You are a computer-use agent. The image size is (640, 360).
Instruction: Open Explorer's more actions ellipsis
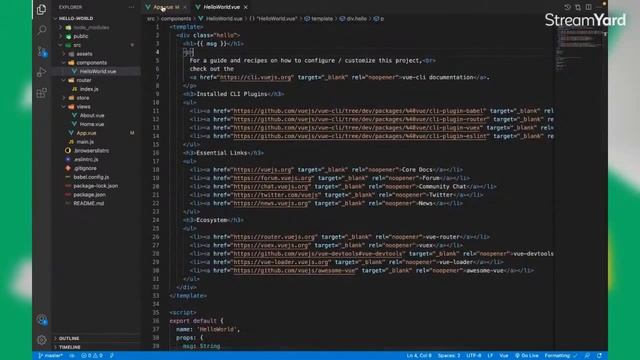pyautogui.click(x=131, y=7)
